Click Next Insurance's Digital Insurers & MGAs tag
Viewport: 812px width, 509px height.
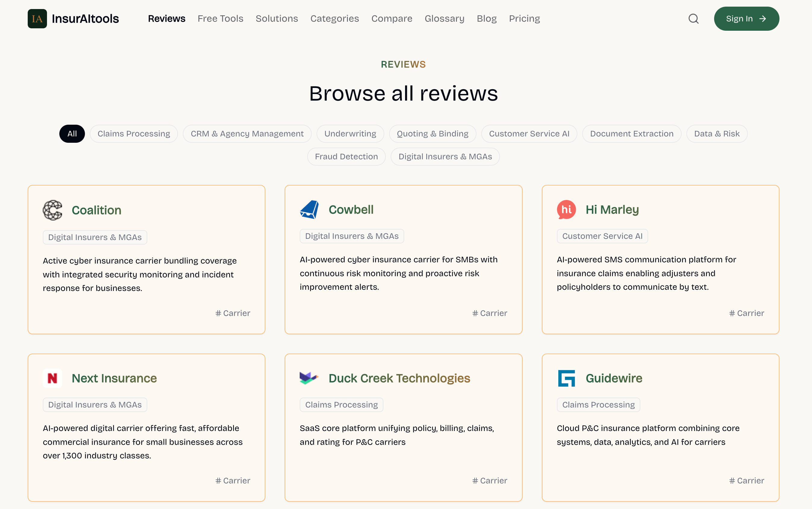click(95, 405)
